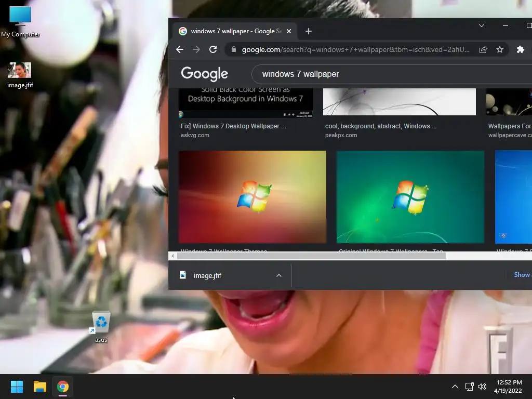Image resolution: width=532 pixels, height=399 pixels.
Task: Click the peakpx.com source text
Action: [x=341, y=135]
